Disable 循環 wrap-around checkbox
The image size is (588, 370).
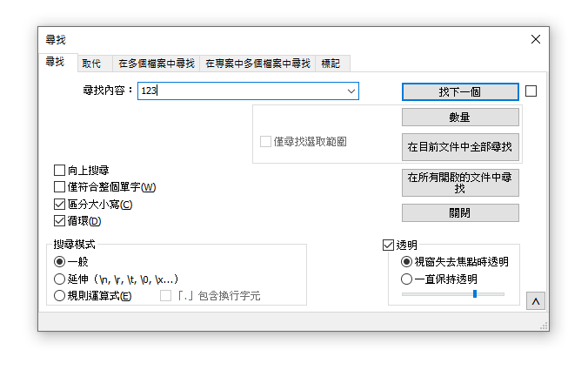tap(60, 220)
